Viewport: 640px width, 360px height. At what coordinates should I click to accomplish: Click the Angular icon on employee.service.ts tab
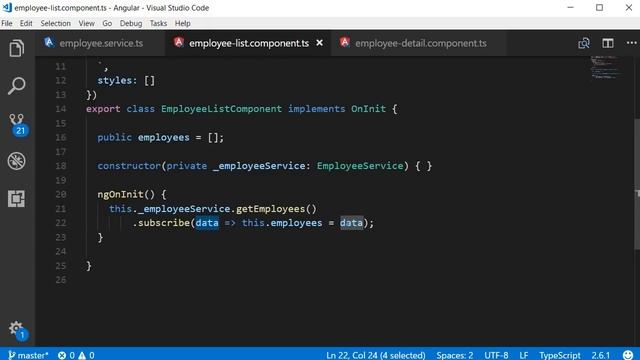point(49,42)
